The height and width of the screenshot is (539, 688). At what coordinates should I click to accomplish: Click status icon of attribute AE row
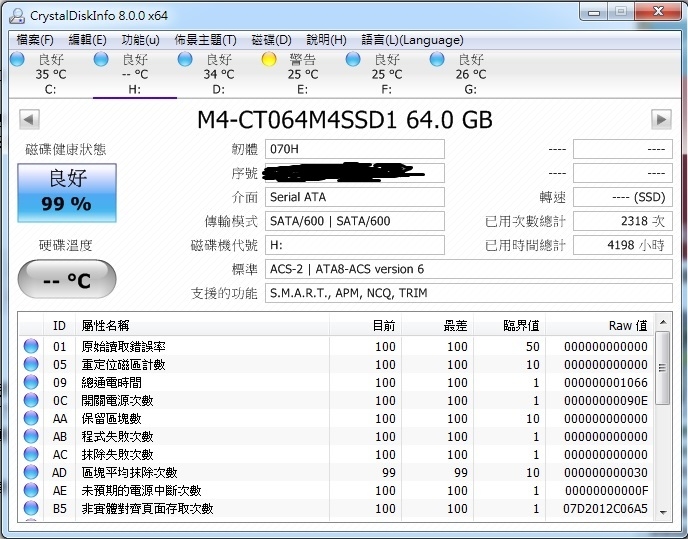coord(31,490)
